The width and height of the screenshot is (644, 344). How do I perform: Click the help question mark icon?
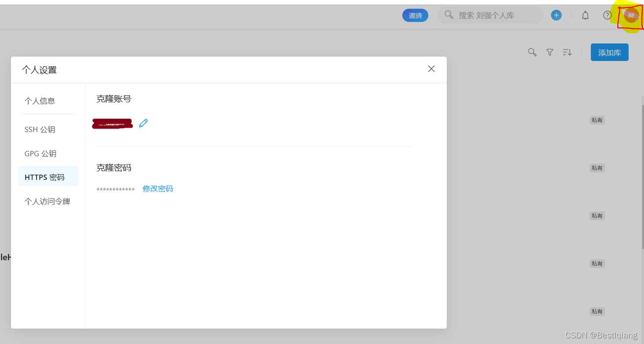[607, 15]
